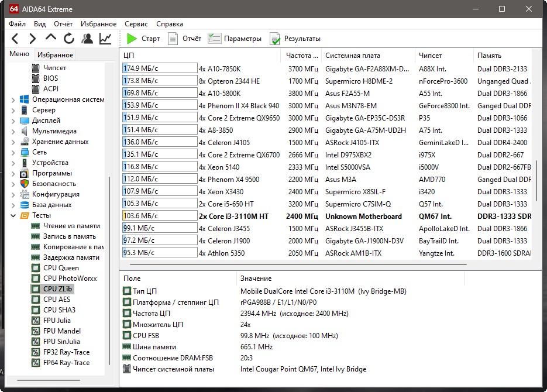The height and width of the screenshot is (392, 547).
Task: Select the 4x A10-7850K result row
Action: pyautogui.click(x=326, y=68)
